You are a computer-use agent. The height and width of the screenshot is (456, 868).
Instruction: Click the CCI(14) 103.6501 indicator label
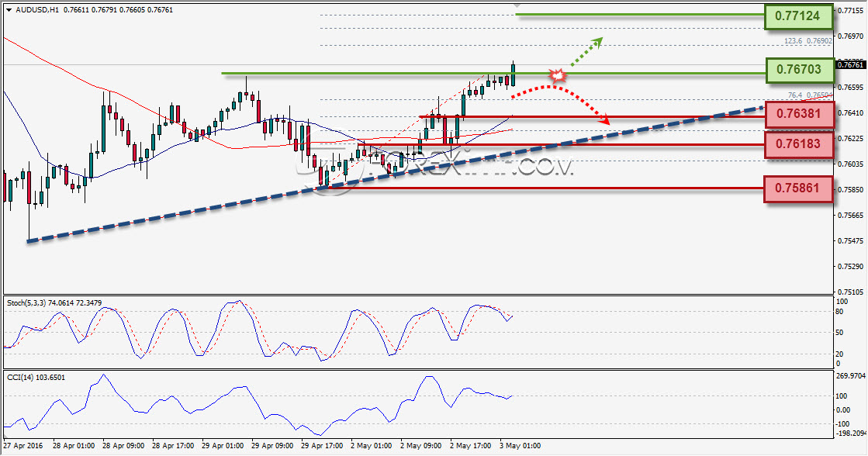point(36,378)
